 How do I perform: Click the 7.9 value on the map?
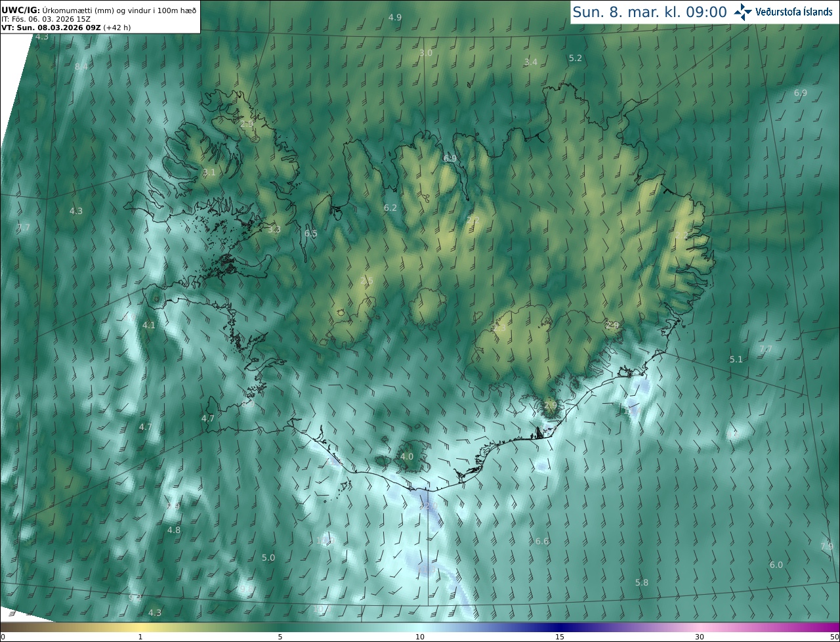tap(827, 546)
